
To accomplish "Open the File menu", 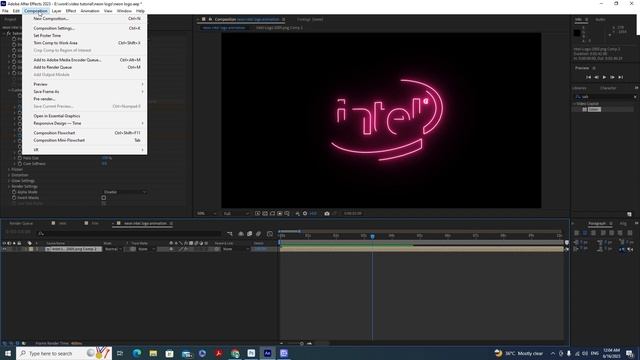I will 5,11.
